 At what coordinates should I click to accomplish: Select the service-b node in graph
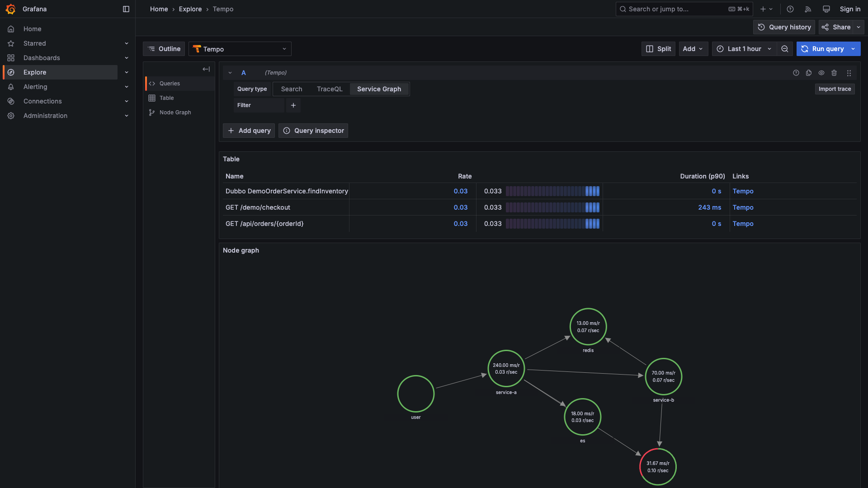point(664,376)
